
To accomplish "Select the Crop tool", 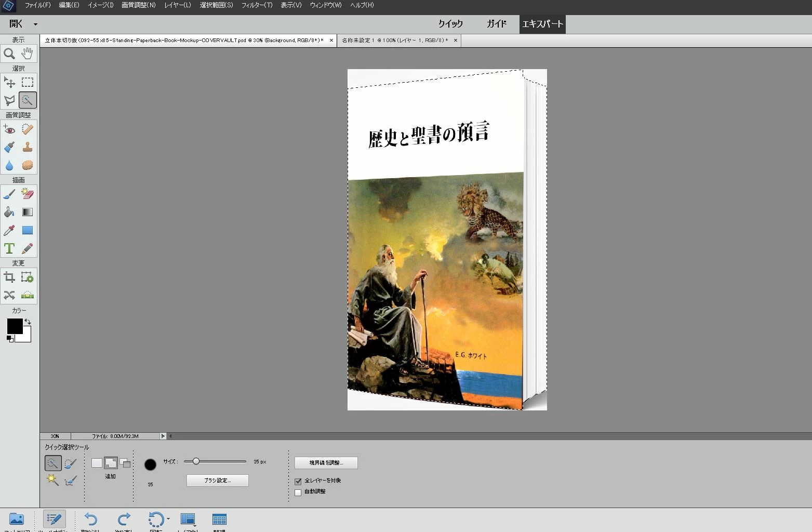I will 9,277.
